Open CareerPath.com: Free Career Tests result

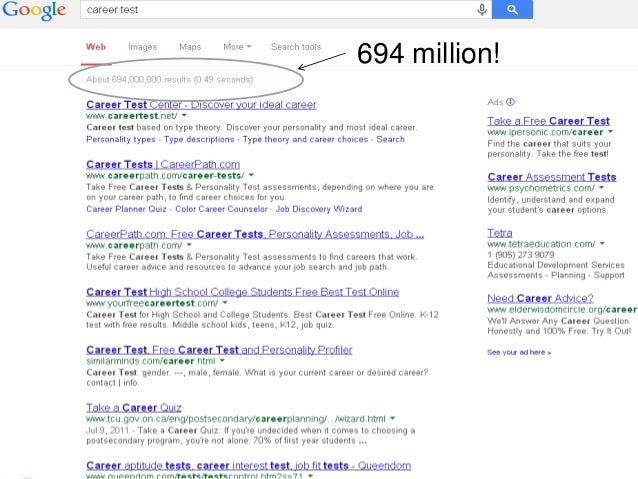click(255, 234)
